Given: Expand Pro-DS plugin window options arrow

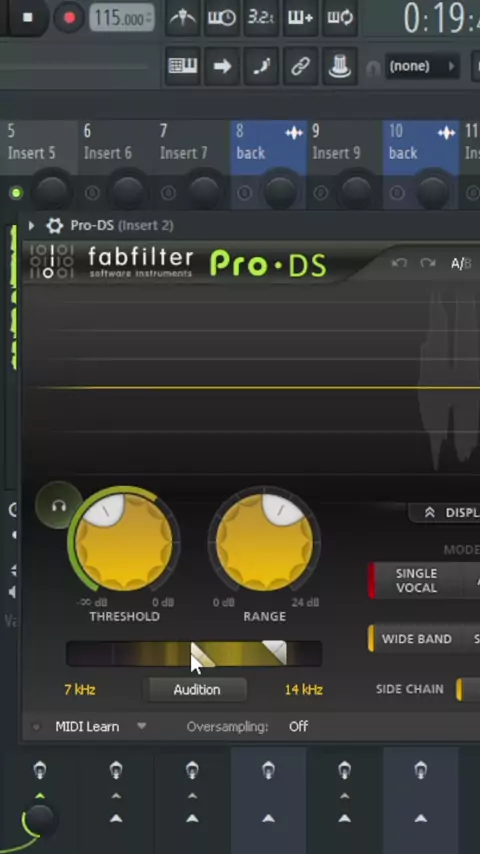Looking at the screenshot, I should 31,225.
